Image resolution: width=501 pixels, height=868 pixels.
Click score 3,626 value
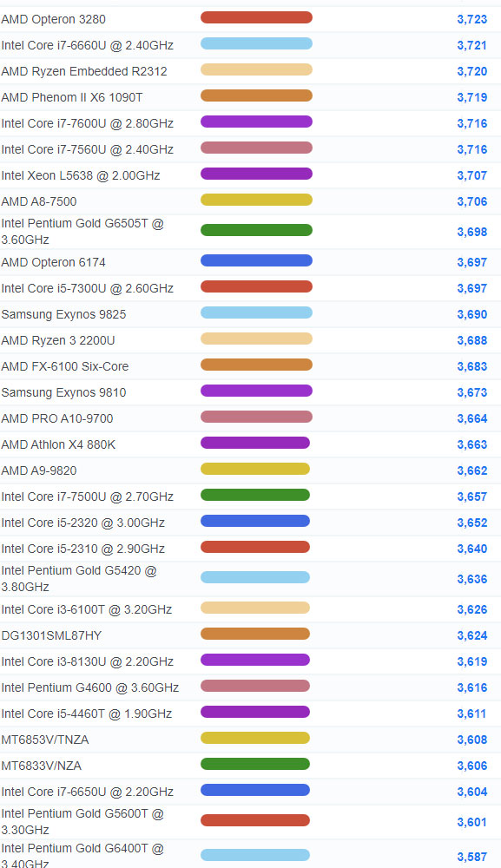tap(472, 609)
